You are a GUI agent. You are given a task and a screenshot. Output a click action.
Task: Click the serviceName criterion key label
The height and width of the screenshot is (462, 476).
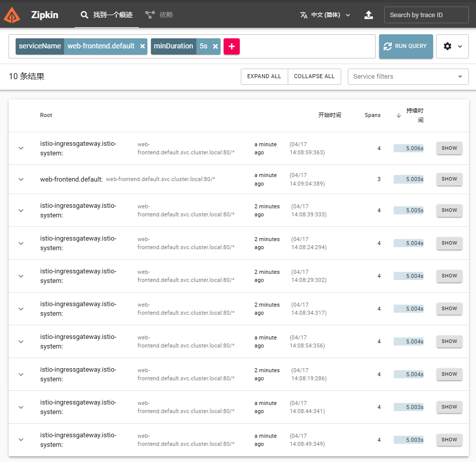click(40, 46)
